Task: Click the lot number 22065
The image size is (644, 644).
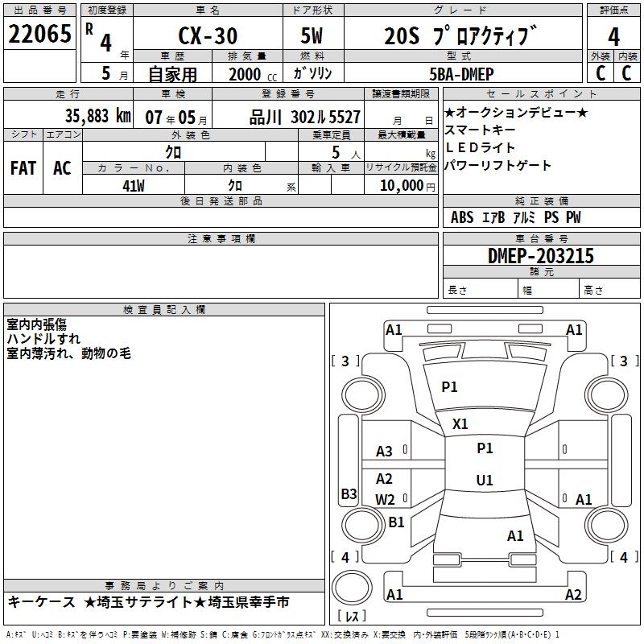Action: coord(39,34)
